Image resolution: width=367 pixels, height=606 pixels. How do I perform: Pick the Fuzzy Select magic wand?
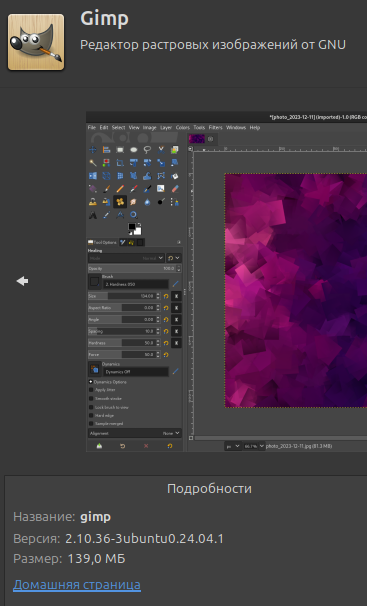93,163
